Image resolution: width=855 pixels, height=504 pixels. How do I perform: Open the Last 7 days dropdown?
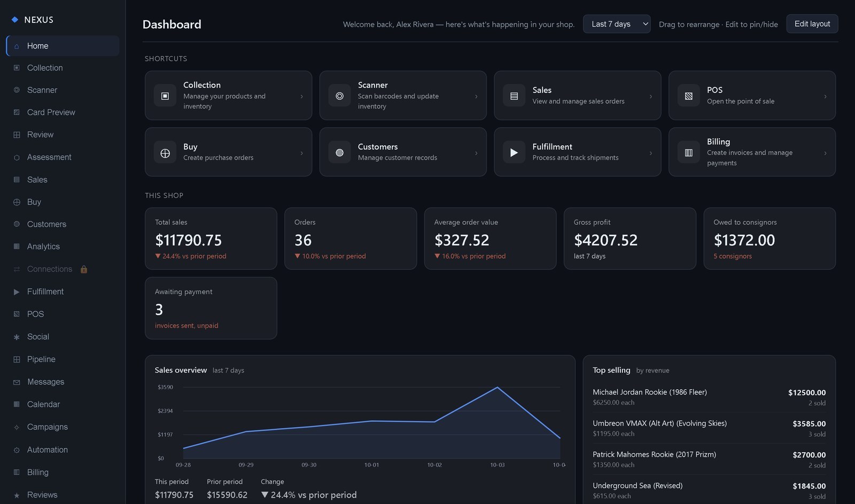pos(617,24)
